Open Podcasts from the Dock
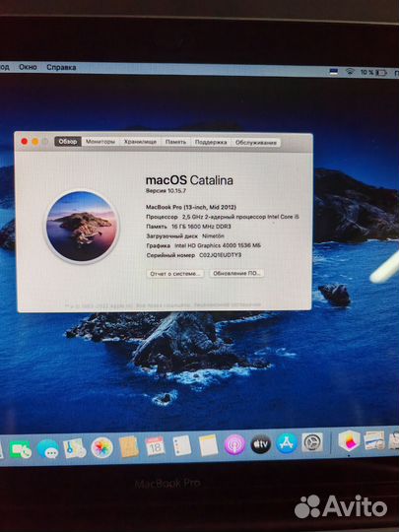 [x=234, y=444]
